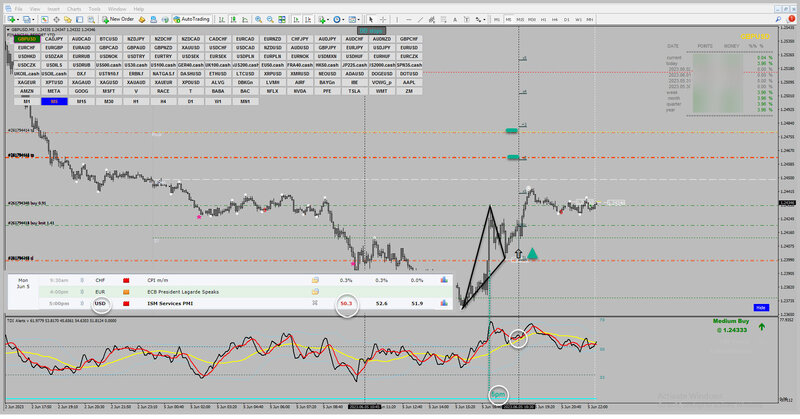Viewport: 800px width, 419px height.
Task: Click the ISM Services PMI news row
Action: click(230, 303)
